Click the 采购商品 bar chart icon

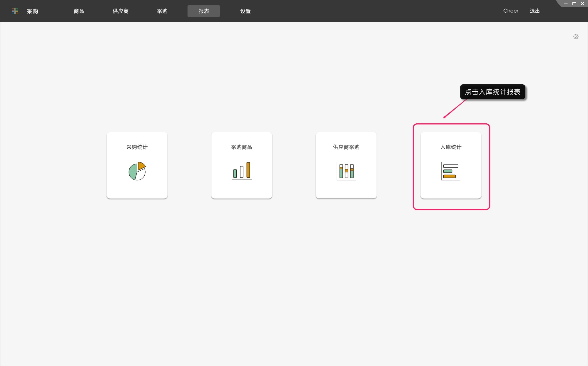[x=242, y=171]
